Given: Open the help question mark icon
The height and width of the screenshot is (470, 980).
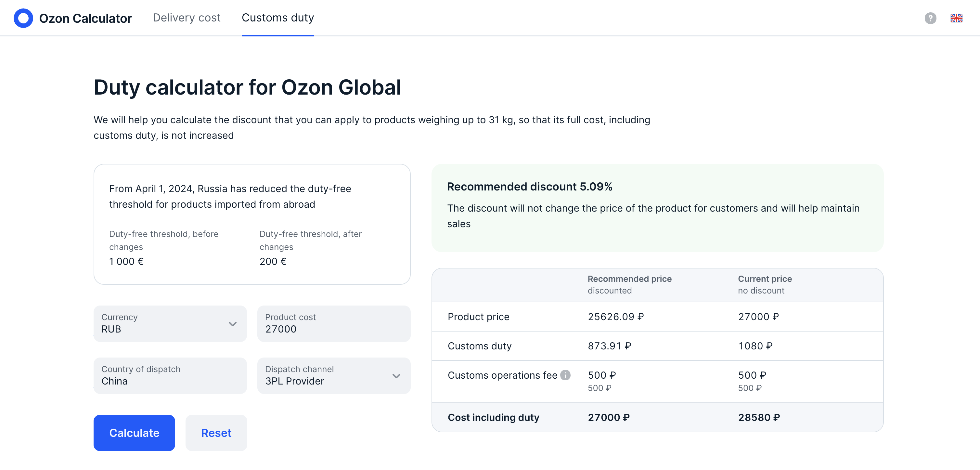Looking at the screenshot, I should (930, 18).
